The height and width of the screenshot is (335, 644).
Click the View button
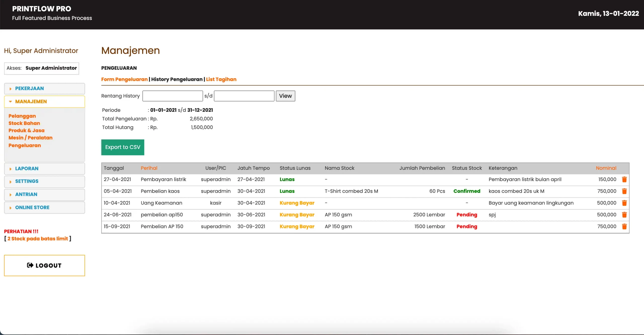coord(285,96)
